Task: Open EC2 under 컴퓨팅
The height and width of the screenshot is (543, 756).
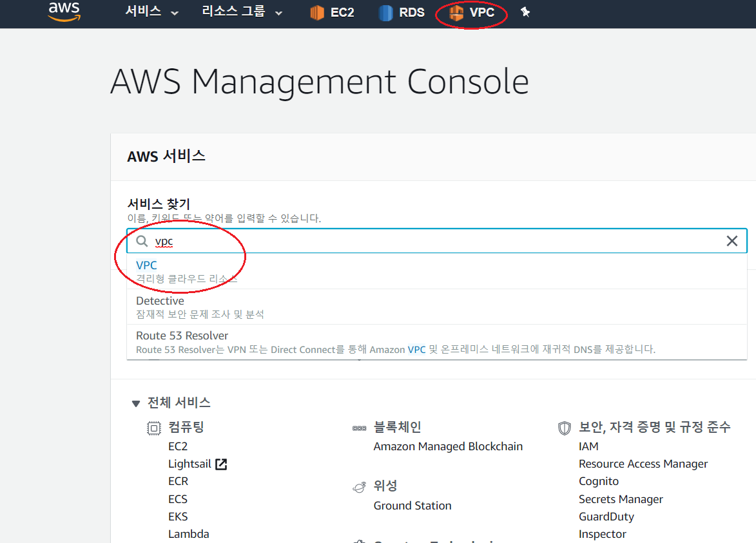Action: coord(178,446)
